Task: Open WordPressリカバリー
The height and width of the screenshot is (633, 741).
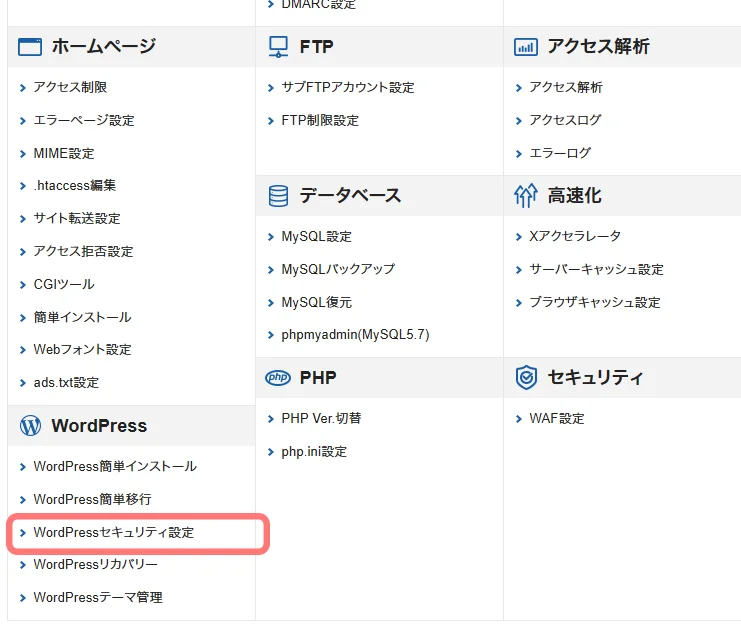Action: pos(95,564)
